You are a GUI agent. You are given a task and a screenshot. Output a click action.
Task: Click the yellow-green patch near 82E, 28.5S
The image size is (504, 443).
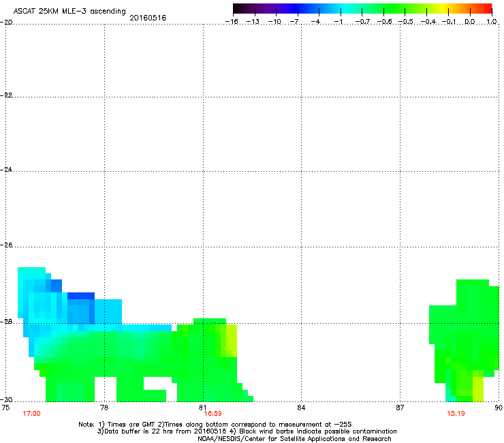tap(232, 340)
